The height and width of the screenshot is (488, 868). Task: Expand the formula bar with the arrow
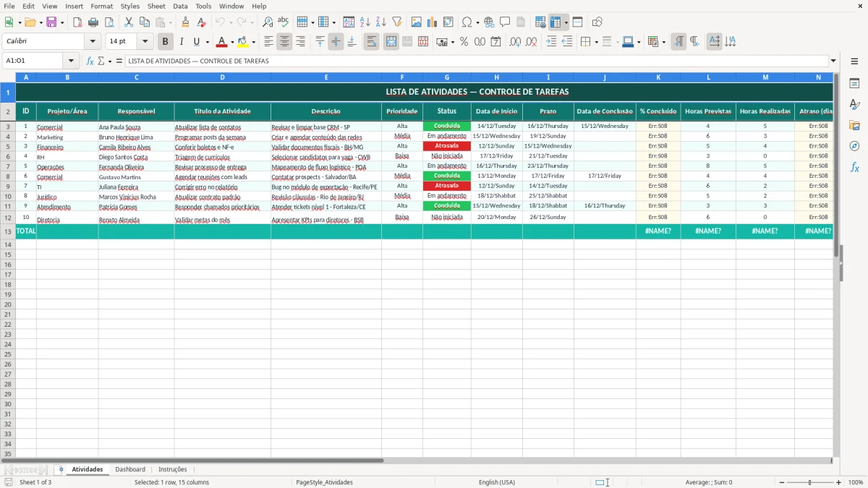click(833, 61)
